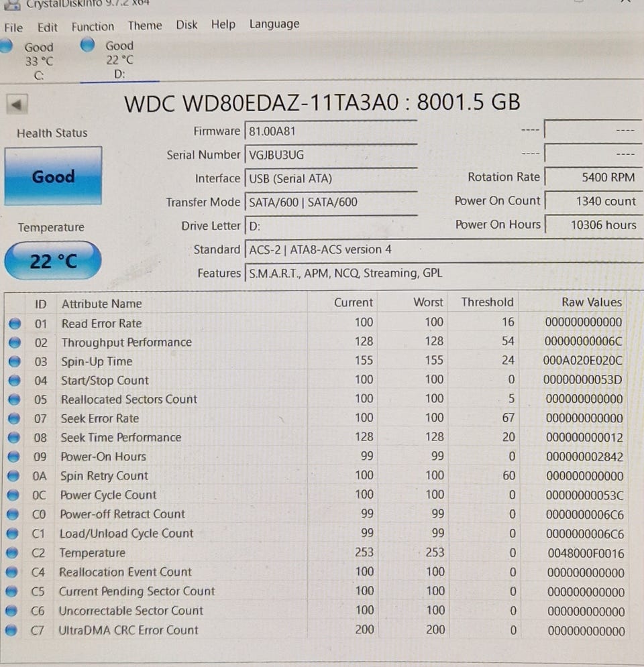This screenshot has height=667, width=644.
Task: Click the Transfer Mode field
Action: point(331,202)
